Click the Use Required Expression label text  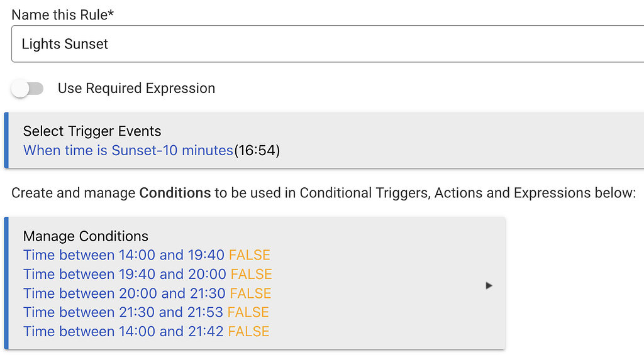136,89
